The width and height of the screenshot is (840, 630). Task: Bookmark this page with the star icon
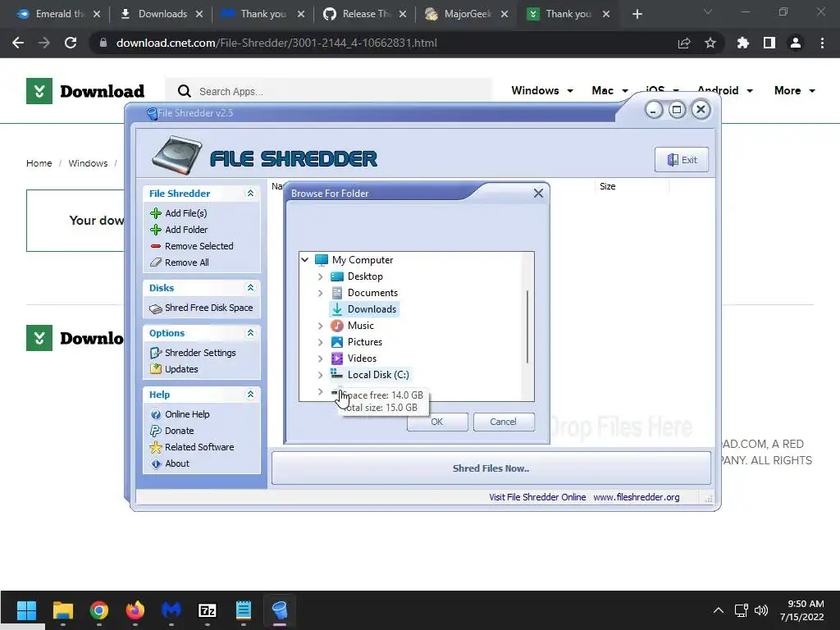point(710,43)
